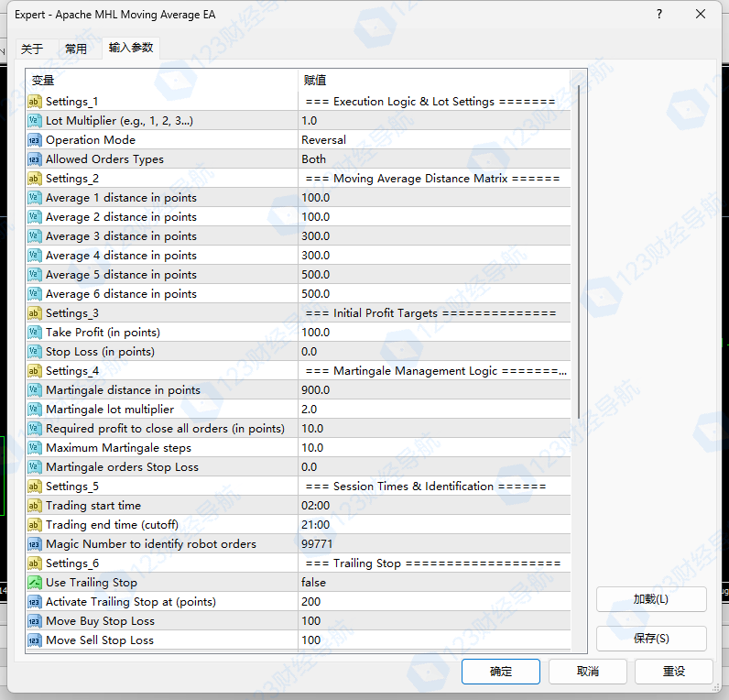This screenshot has height=700, width=729.
Task: Click the 取消 button
Action: (x=588, y=672)
